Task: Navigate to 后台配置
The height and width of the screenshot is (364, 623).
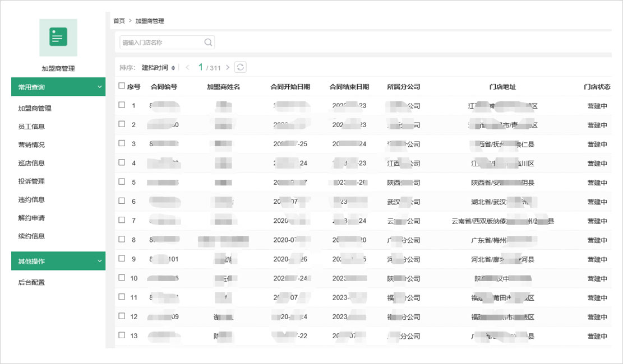Action: 31,282
